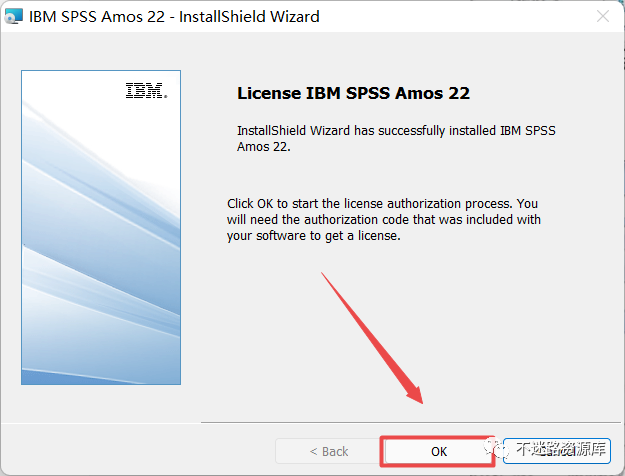625x476 pixels.
Task: Go back with the Back button
Action: tap(328, 451)
